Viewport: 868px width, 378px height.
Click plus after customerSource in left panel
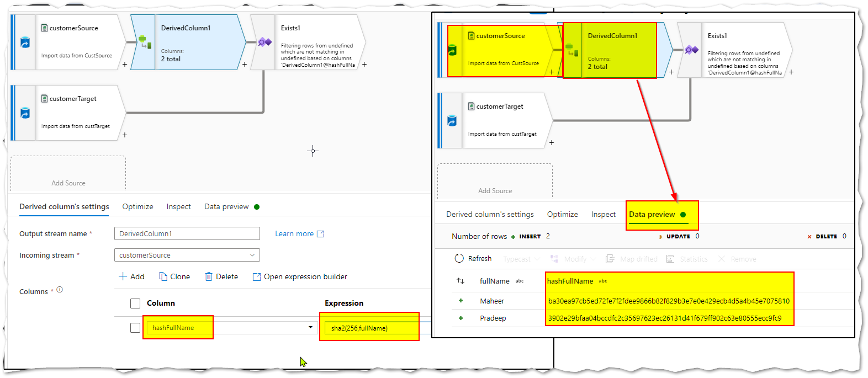[x=125, y=65]
